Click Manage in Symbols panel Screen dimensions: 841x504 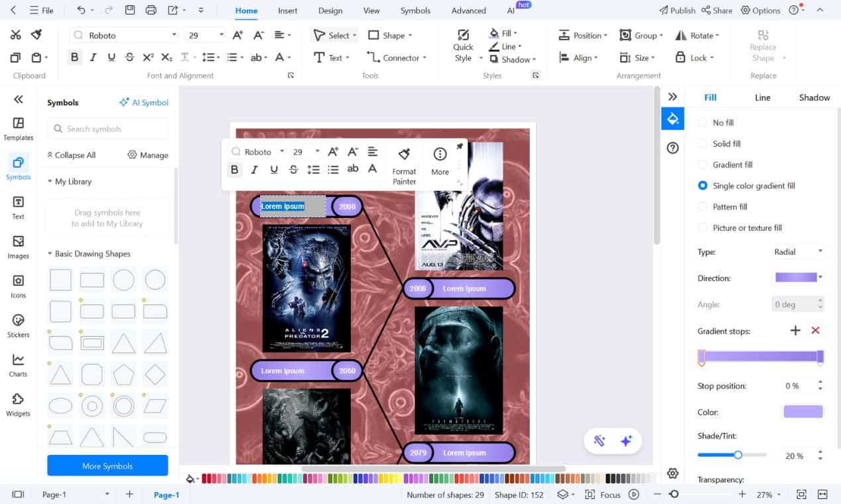point(148,155)
